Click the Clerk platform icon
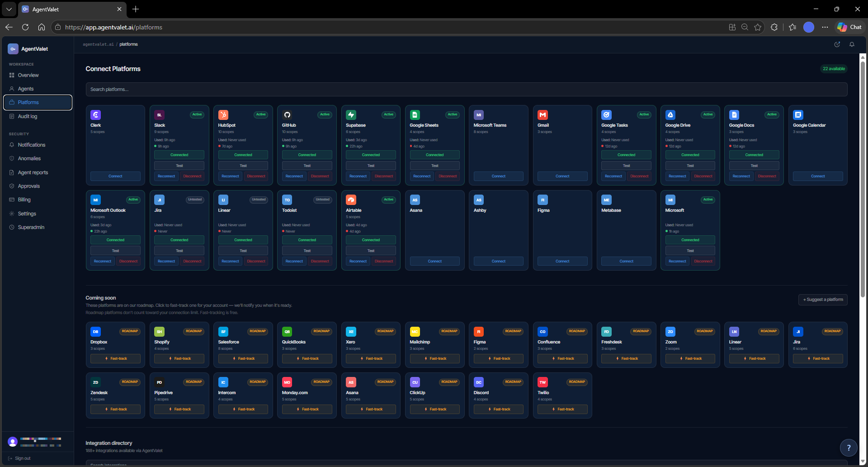 click(x=95, y=115)
